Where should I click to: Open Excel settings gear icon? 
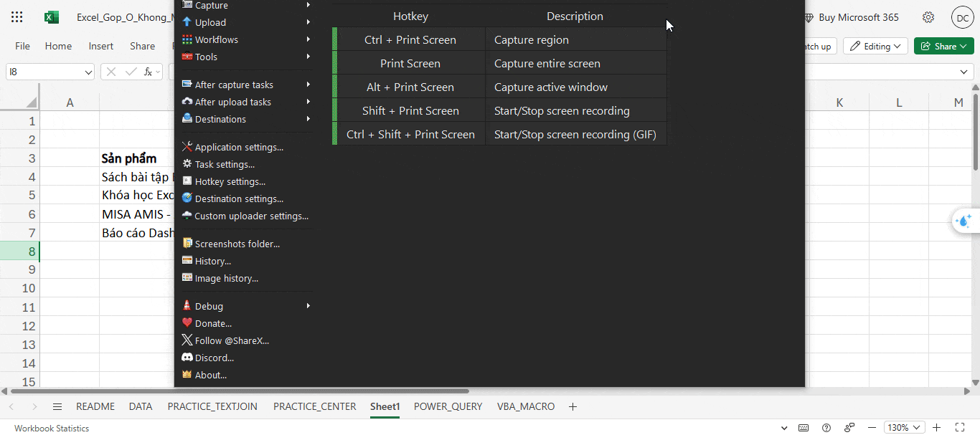[928, 17]
